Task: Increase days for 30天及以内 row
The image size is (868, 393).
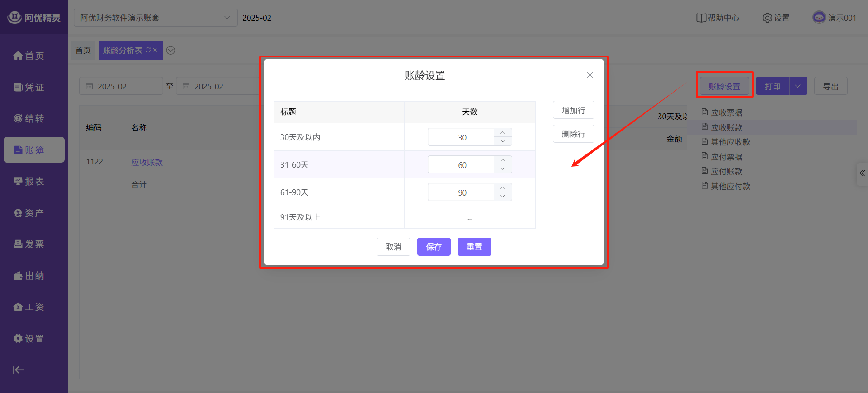Action: click(x=503, y=133)
